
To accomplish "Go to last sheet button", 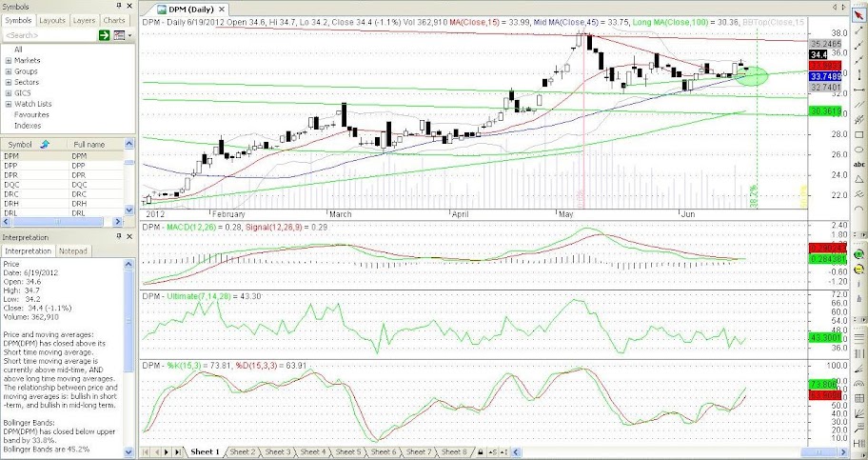I will pyautogui.click(x=177, y=452).
